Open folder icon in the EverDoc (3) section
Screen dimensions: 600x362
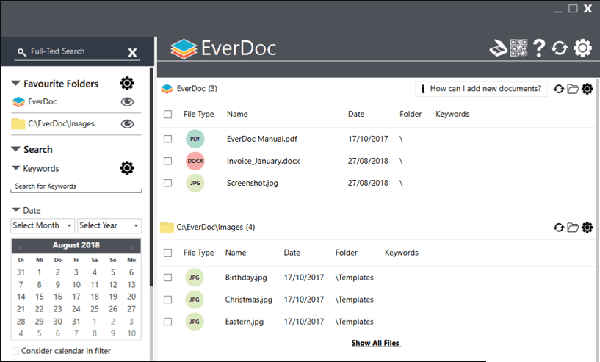coord(572,89)
